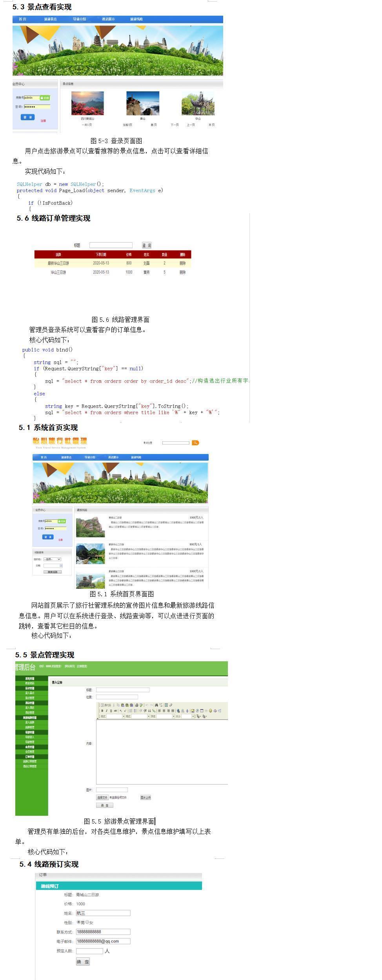This screenshot has width=382, height=980.
Task: Click Undo arrow in editor toolbar
Action: 147,705
